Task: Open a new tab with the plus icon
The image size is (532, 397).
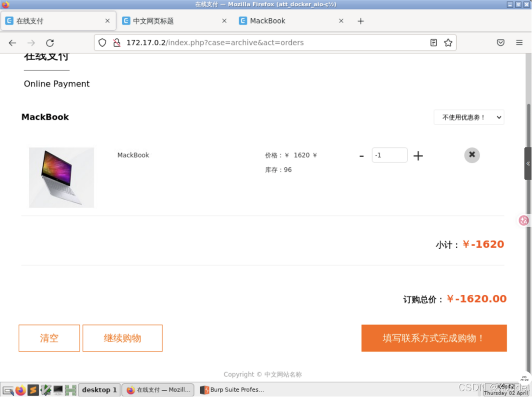Action: [361, 21]
